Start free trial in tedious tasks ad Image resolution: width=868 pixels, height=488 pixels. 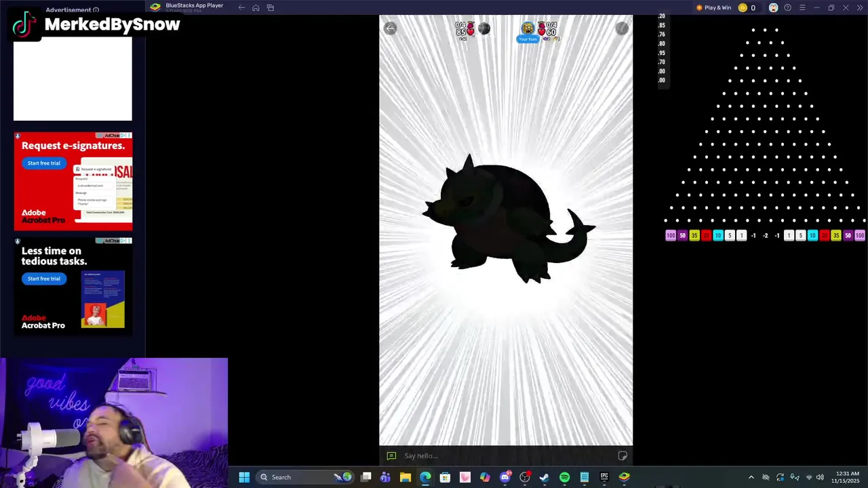[44, 279]
